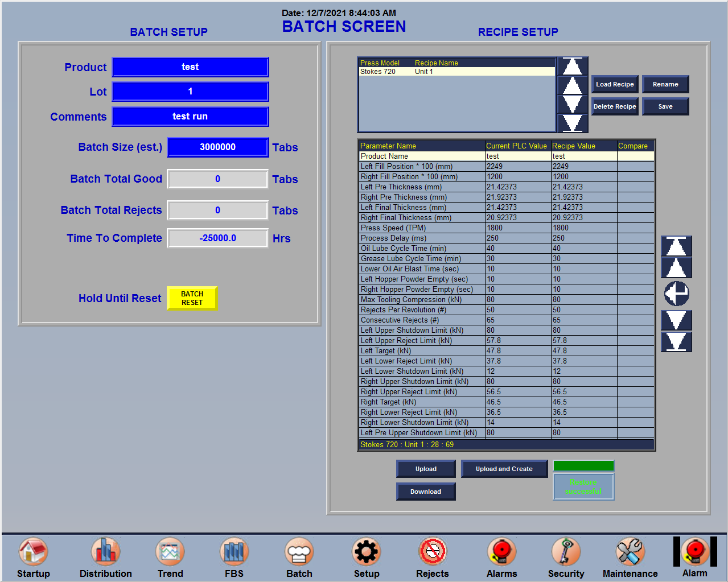Access the Maintenance screen

point(629,557)
